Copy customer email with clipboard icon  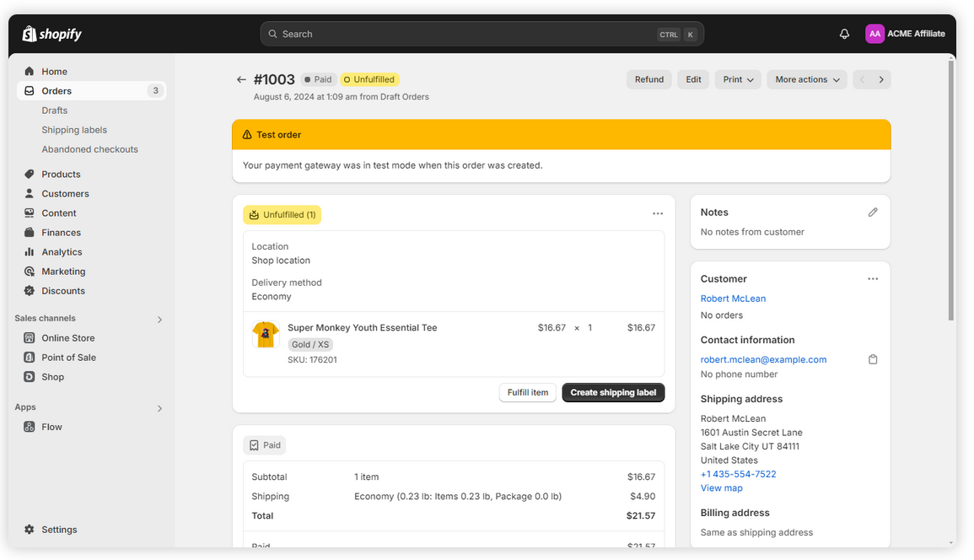point(873,359)
